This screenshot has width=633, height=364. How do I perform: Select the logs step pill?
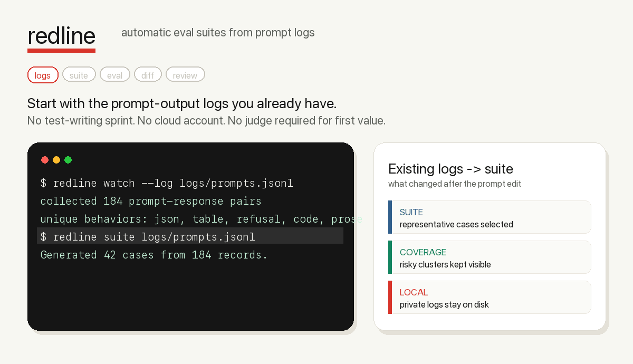(43, 75)
